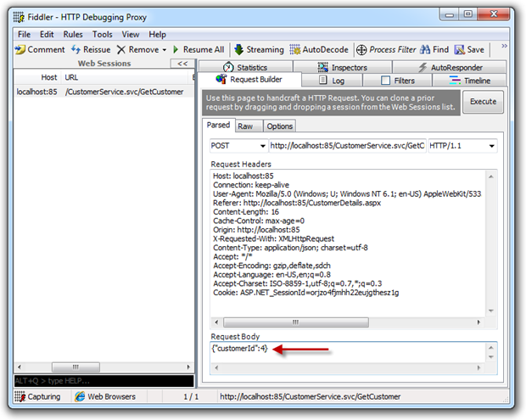Close the Fiddler window

pos(494,14)
